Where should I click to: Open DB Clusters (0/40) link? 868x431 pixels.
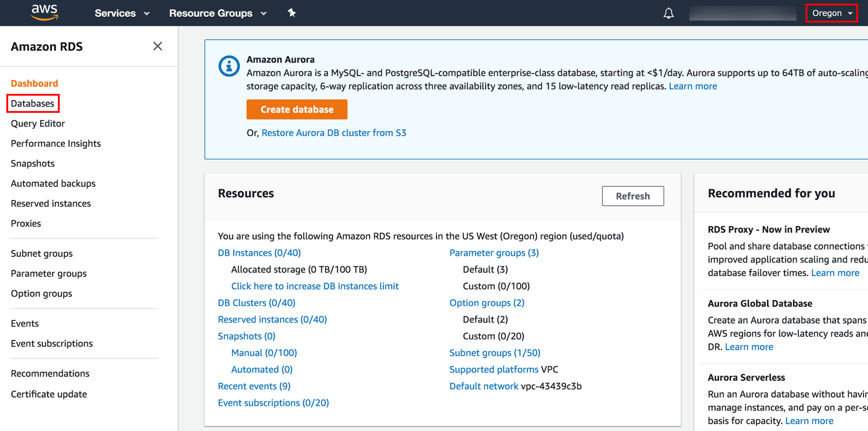(x=257, y=303)
